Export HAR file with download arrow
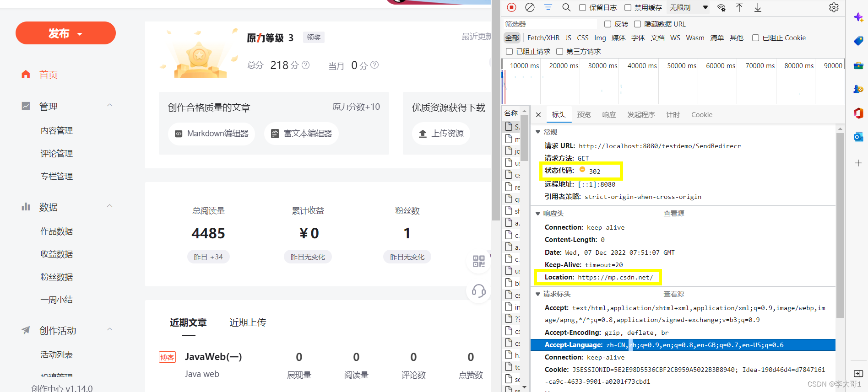868x392 pixels. point(758,7)
